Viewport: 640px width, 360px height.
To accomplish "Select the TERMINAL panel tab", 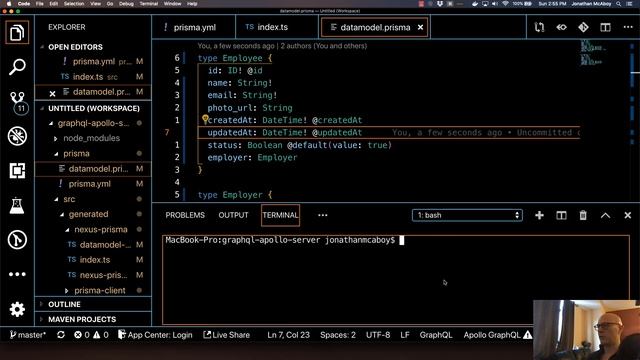I will 280,215.
